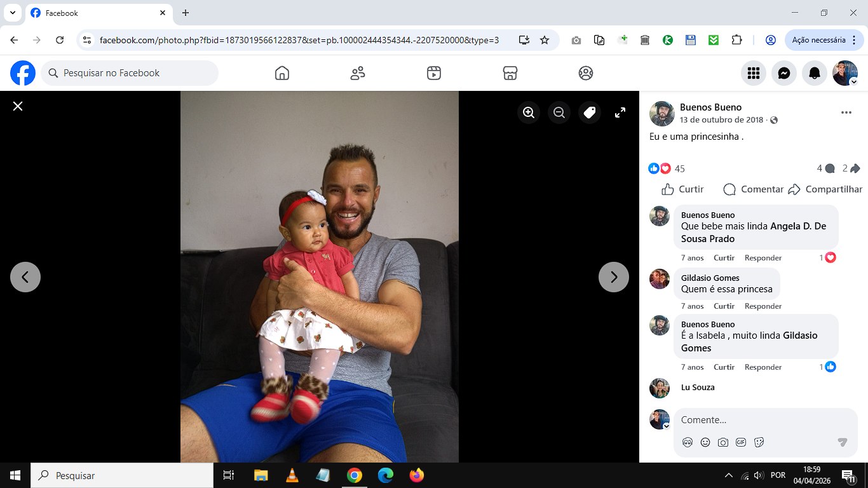Expand the account profile menu
The image size is (868, 488).
pos(845,73)
